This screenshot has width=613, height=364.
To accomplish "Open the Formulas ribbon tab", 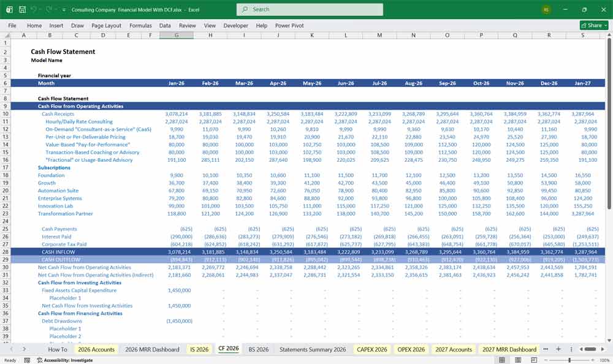I will 140,25.
